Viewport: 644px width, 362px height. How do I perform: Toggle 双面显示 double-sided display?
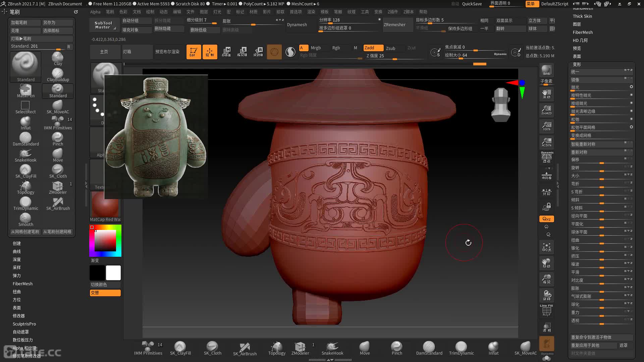(x=510, y=20)
